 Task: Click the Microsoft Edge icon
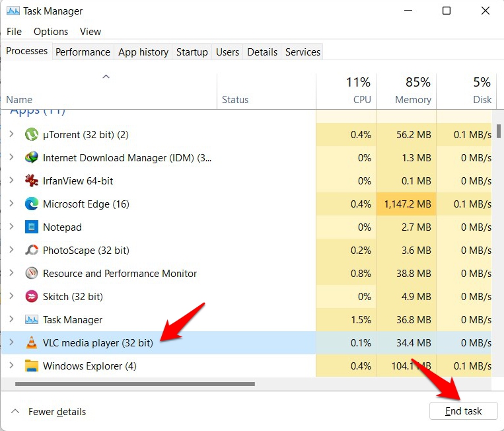(x=31, y=204)
